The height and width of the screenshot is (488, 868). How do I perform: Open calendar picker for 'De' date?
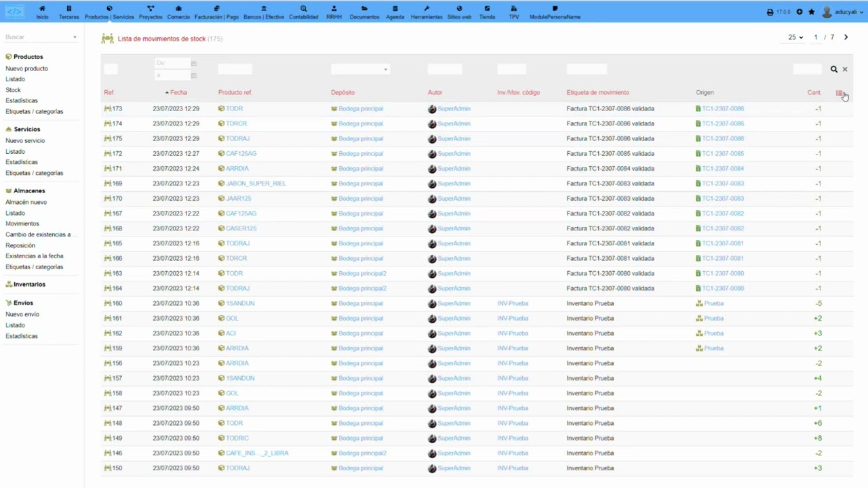pyautogui.click(x=194, y=63)
